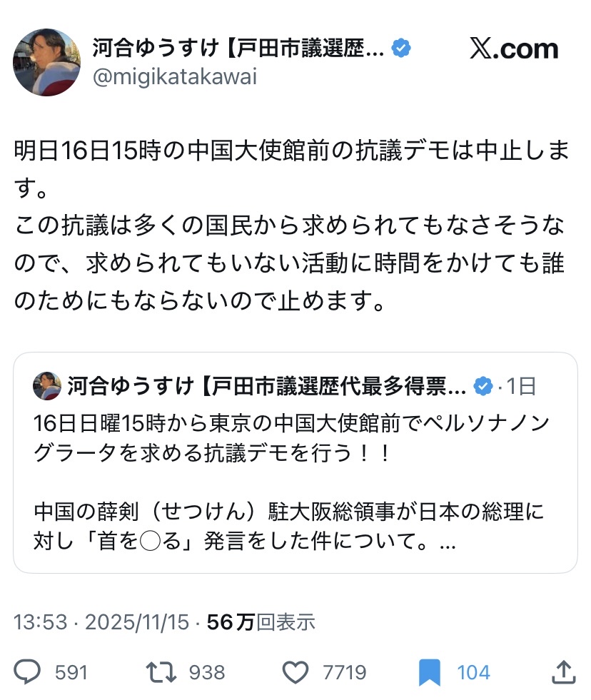The height and width of the screenshot is (700, 591).
Task: Click the author name in the quoted post
Action: pyautogui.click(x=267, y=387)
